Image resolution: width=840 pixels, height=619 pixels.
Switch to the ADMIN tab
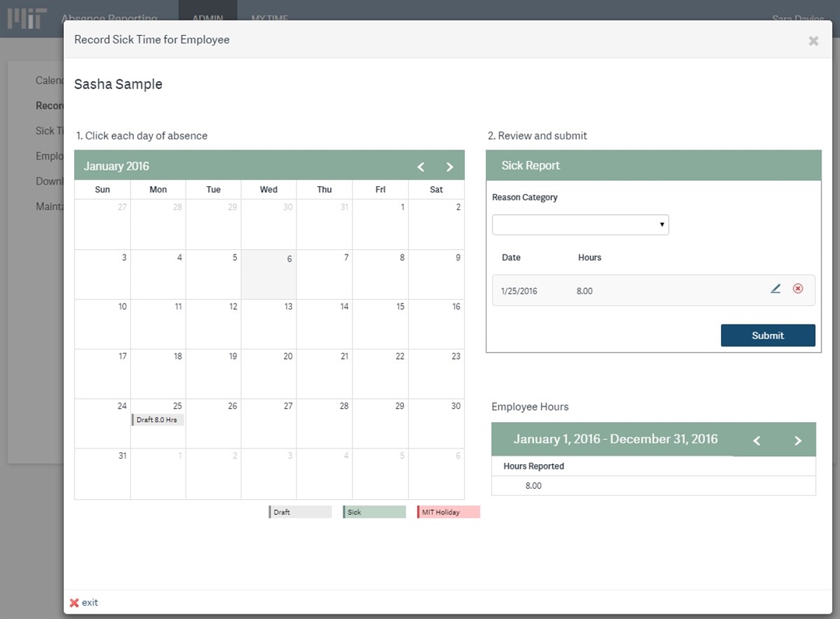[x=207, y=19]
